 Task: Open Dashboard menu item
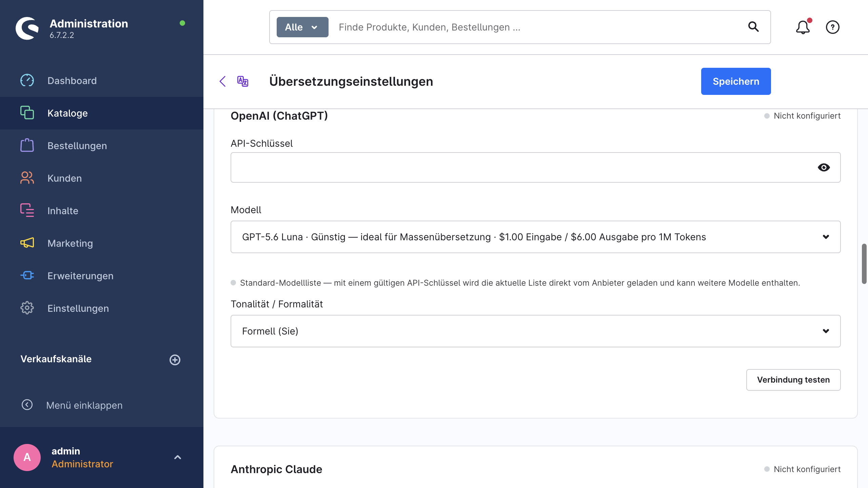click(x=102, y=81)
